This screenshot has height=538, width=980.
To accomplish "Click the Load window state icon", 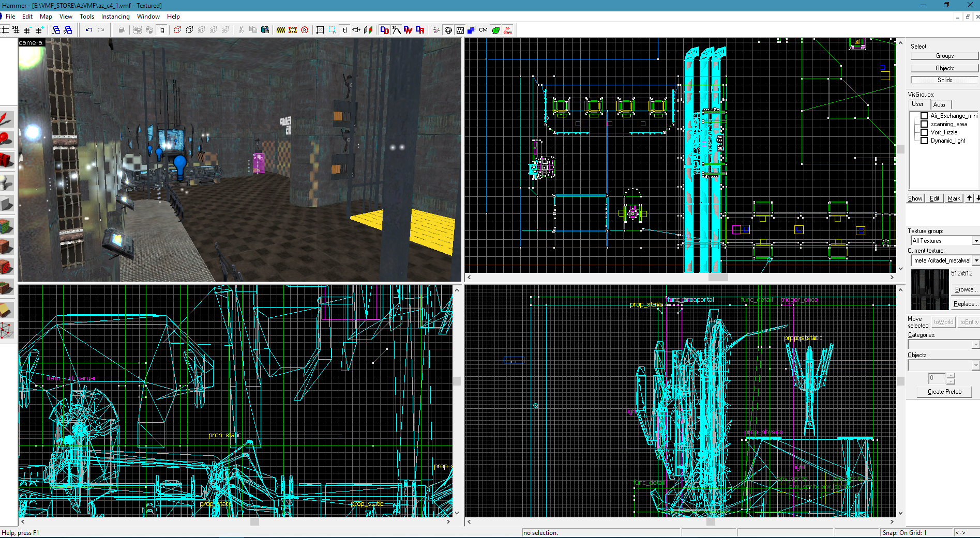I will point(56,30).
